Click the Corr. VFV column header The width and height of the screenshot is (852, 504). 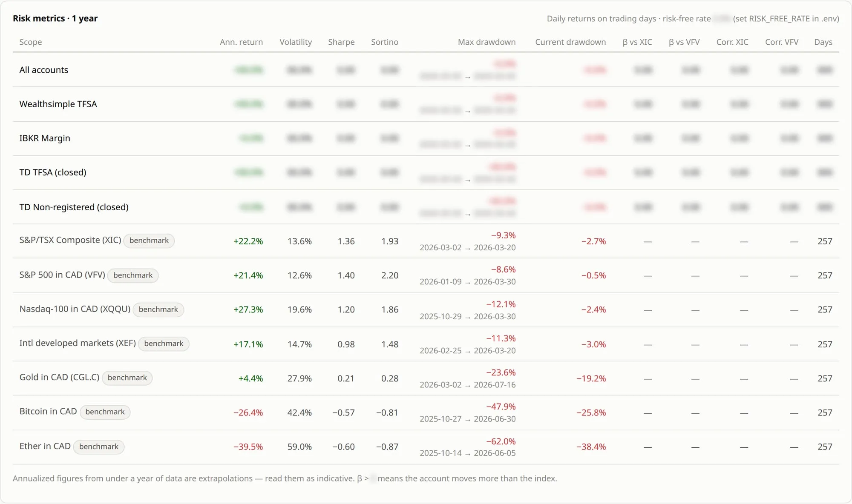pos(782,42)
